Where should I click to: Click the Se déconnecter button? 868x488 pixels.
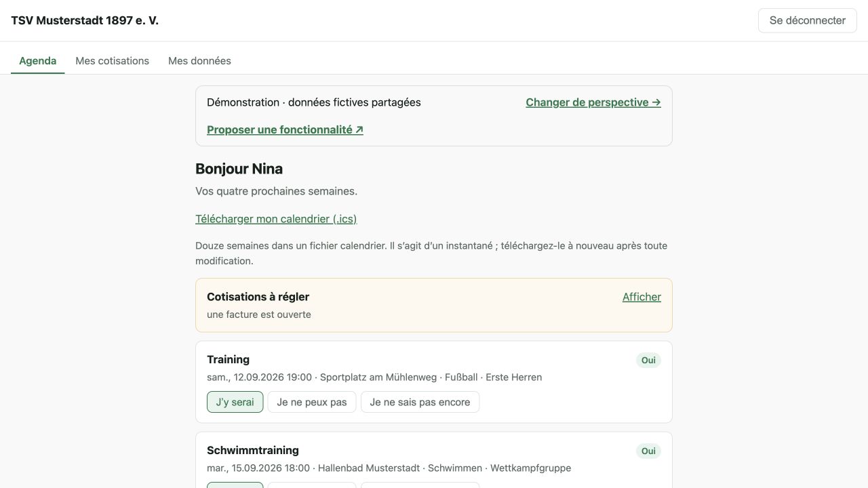point(807,20)
